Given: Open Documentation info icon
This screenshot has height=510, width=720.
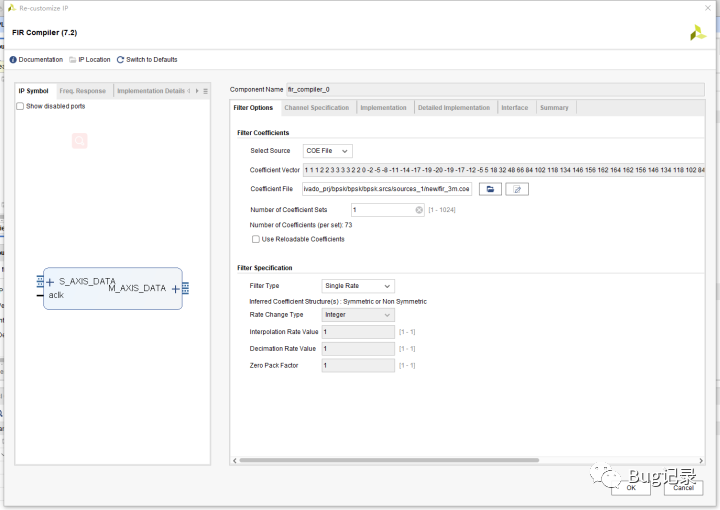Looking at the screenshot, I should tap(13, 60).
